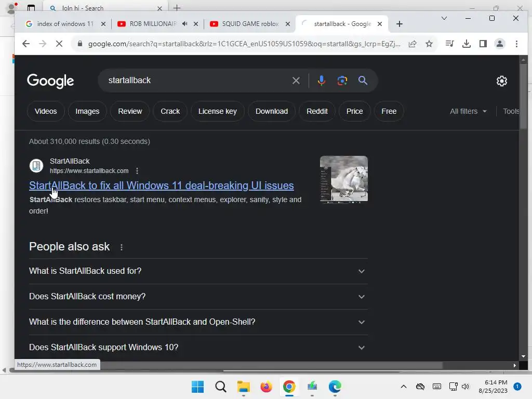The image size is (532, 399).
Task: Filter results by Videos
Action: coord(46,111)
